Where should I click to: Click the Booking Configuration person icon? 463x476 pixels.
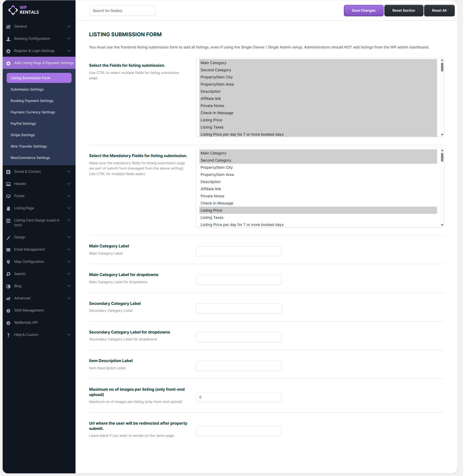pyautogui.click(x=8, y=39)
